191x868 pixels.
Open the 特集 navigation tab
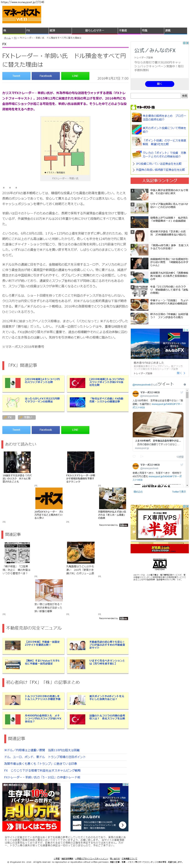point(153,30)
